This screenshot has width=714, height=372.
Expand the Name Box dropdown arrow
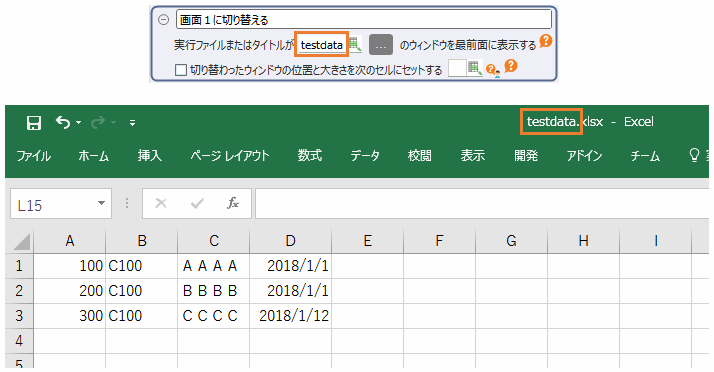coord(102,204)
